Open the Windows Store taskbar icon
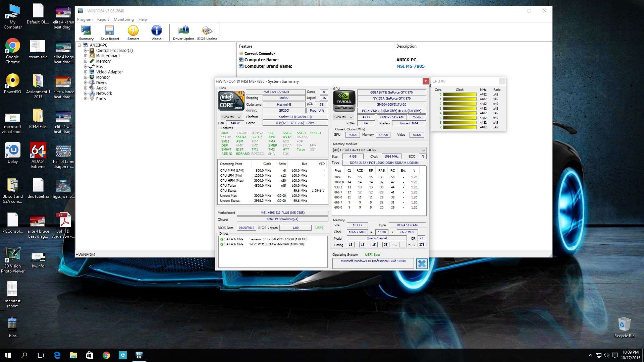Screen dimensions: 644x362 pos(90,355)
